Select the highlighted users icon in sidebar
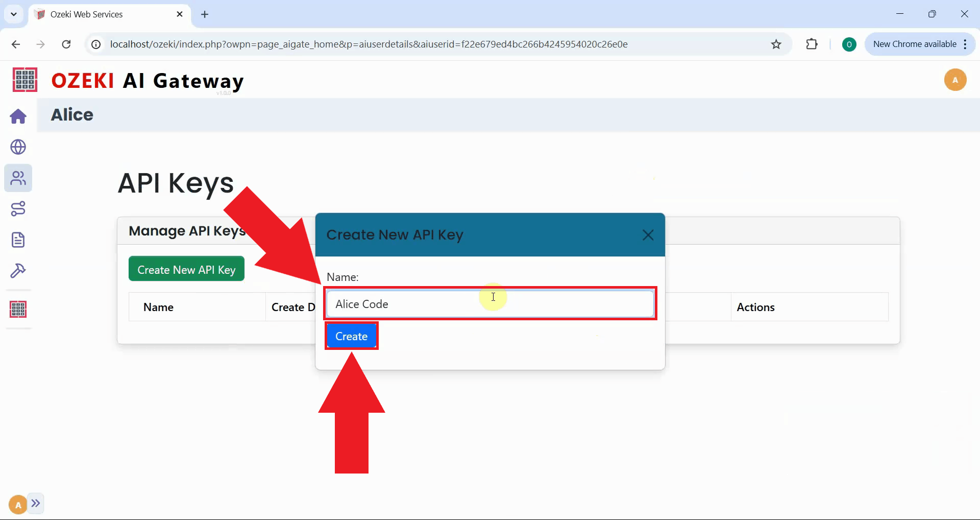Viewport: 980px width, 520px height. coord(18,178)
